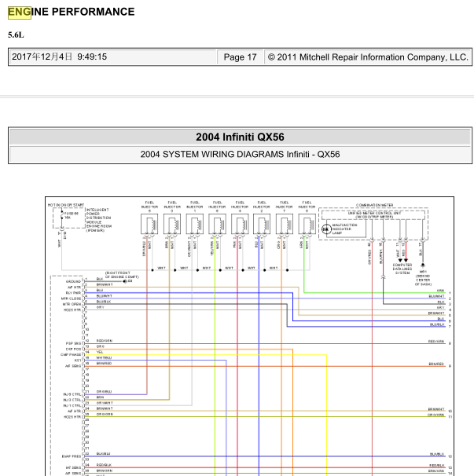Click the Fuse 15A symbol in IPDM box

[62, 215]
